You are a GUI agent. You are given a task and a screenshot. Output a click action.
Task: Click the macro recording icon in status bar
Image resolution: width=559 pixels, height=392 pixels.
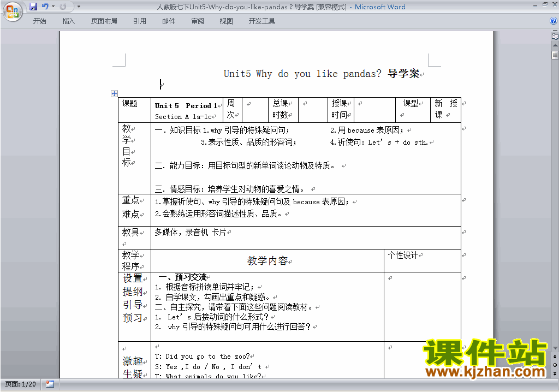click(50, 384)
